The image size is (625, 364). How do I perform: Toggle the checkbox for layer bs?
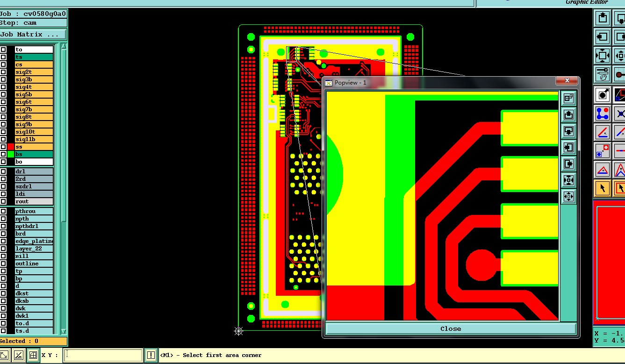pos(3,154)
